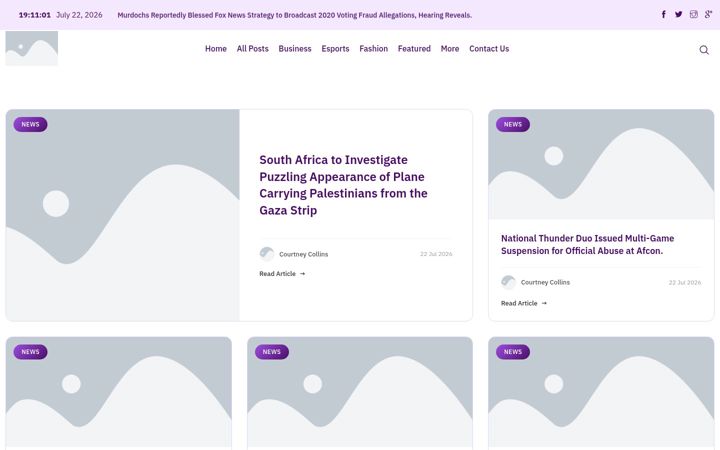This screenshot has height=450, width=720.
Task: Open the Business menu item
Action: click(295, 49)
